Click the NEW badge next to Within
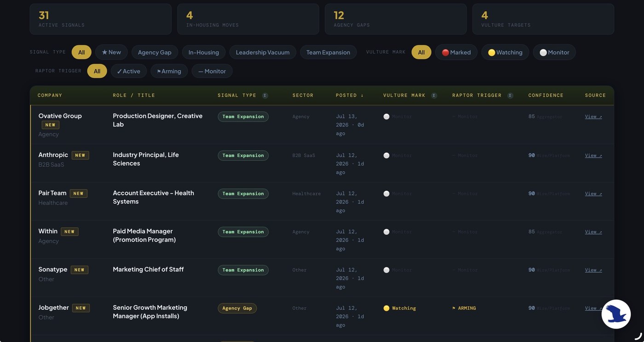This screenshot has height=342, width=644. pyautogui.click(x=69, y=232)
